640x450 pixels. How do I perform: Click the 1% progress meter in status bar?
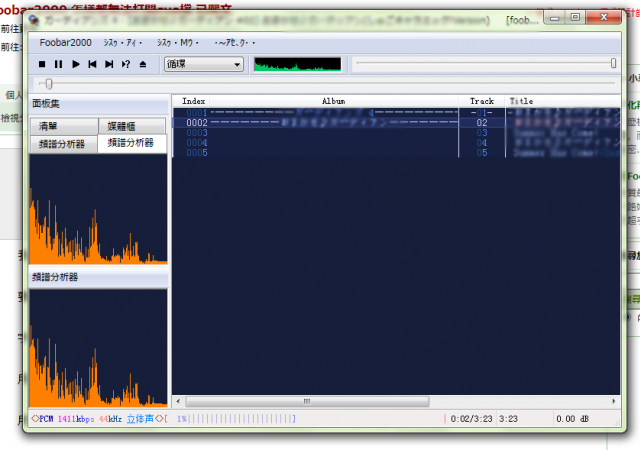[x=236, y=419]
